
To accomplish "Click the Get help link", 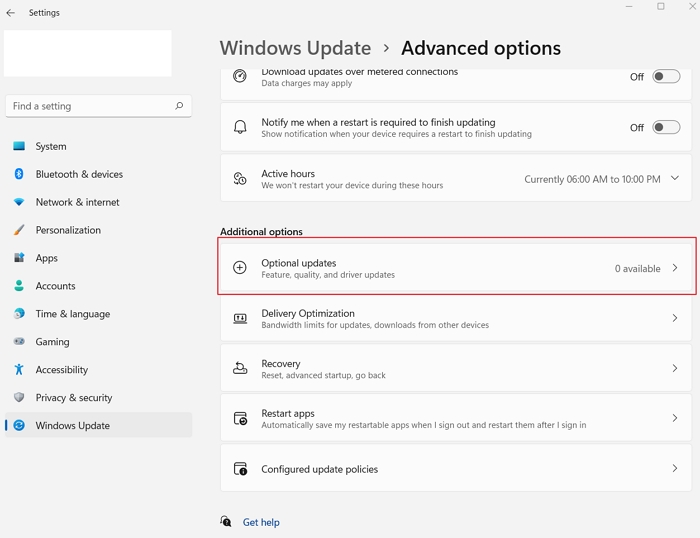I will [261, 522].
